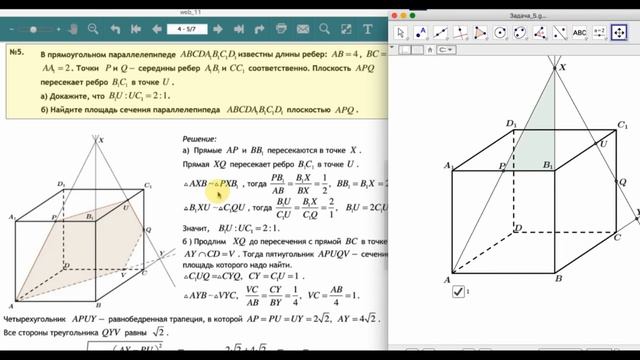The height and width of the screenshot is (360, 640).
Task: Go to the previous page
Action: coord(156,29)
